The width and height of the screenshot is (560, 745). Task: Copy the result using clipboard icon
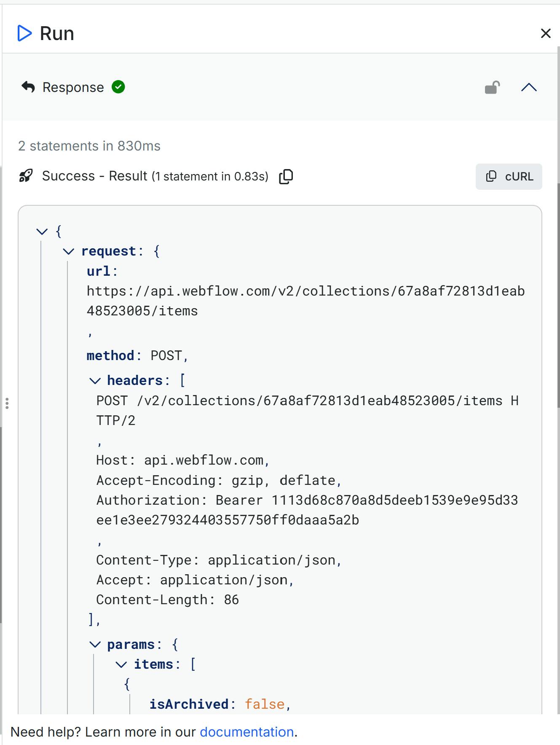point(286,176)
